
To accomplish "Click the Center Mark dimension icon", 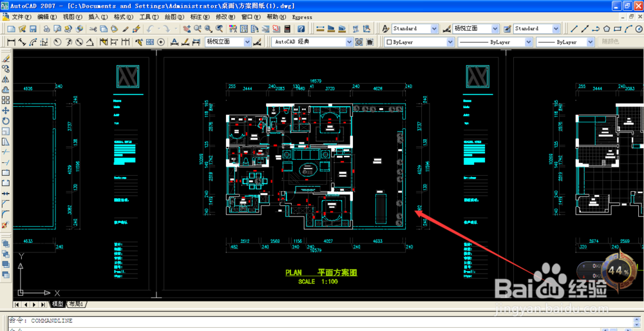I will (x=161, y=42).
